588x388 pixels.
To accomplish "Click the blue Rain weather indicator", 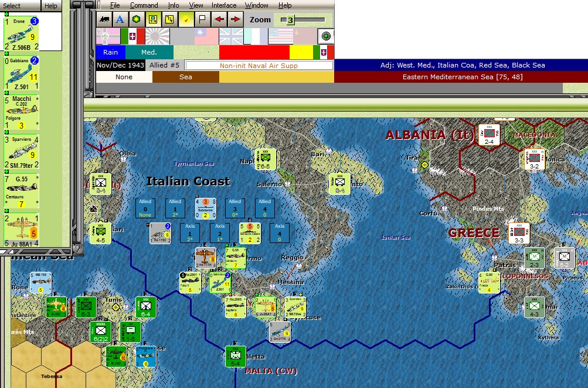I will [111, 52].
